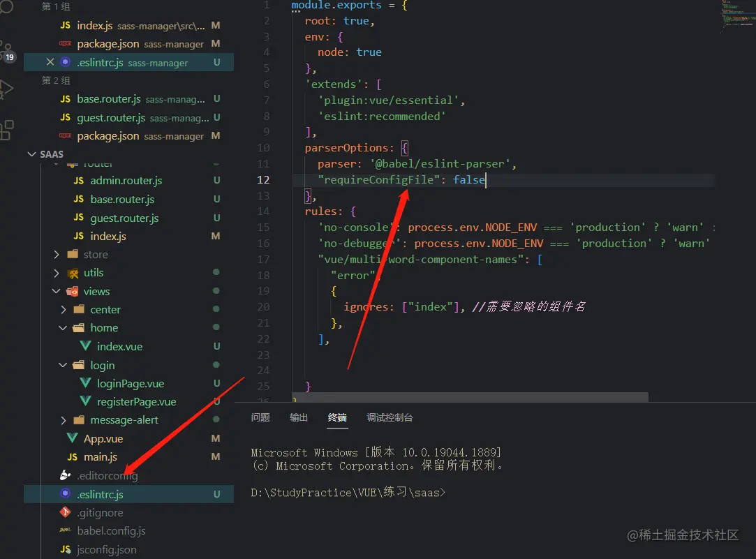Open .gitignore file

(x=128, y=513)
